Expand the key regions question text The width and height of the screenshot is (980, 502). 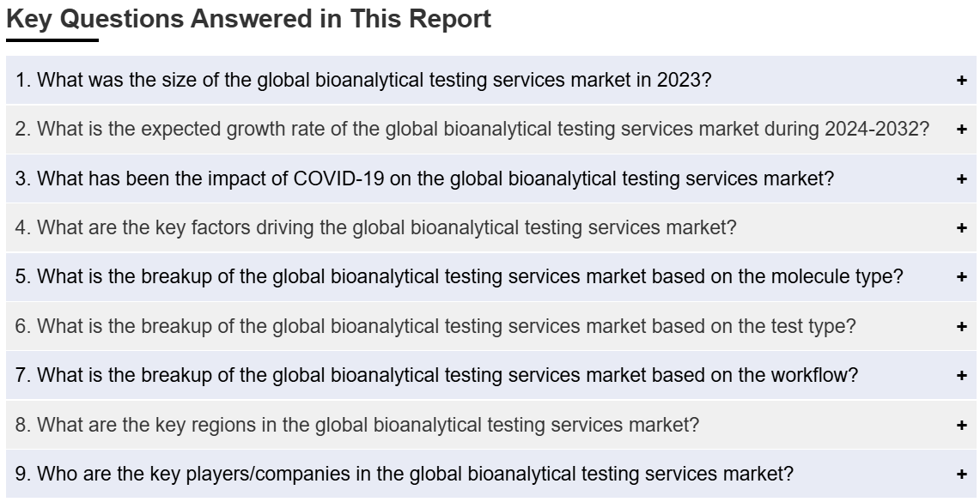357,425
